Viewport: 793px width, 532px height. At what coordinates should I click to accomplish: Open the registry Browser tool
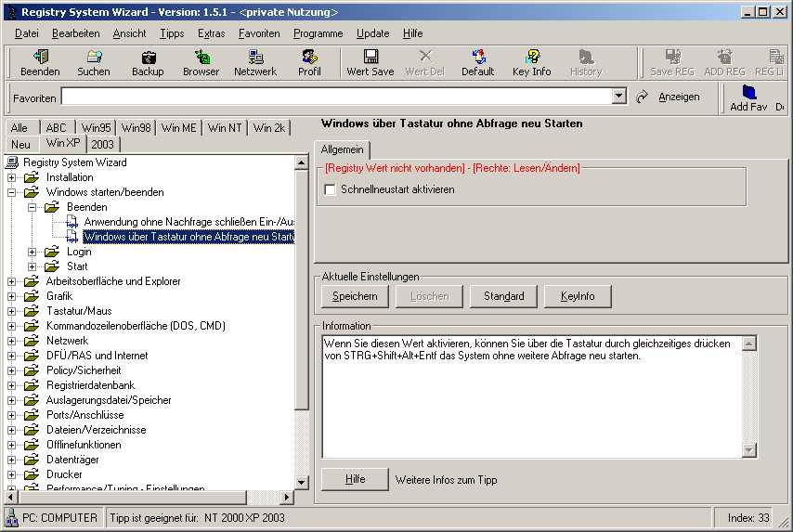201,57
